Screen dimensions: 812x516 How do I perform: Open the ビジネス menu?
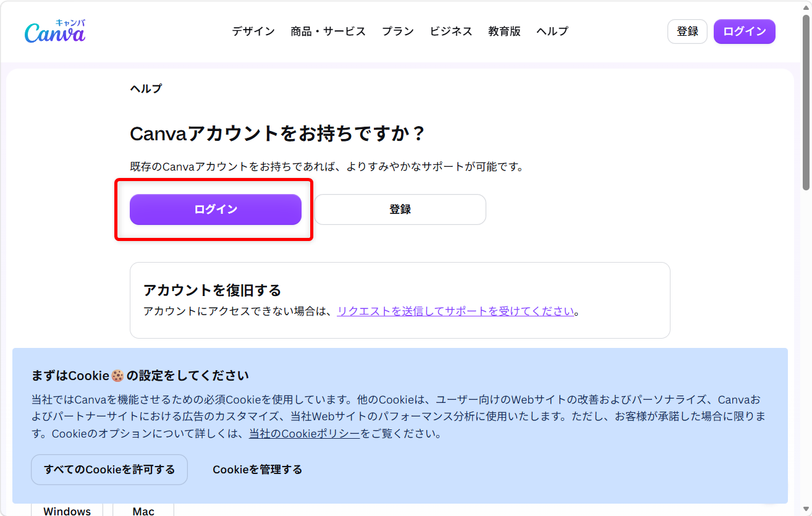451,32
